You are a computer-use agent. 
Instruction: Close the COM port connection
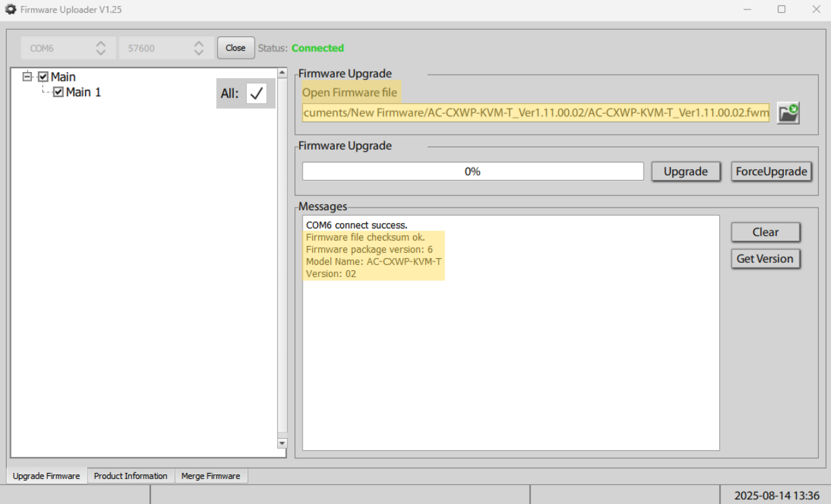point(236,48)
